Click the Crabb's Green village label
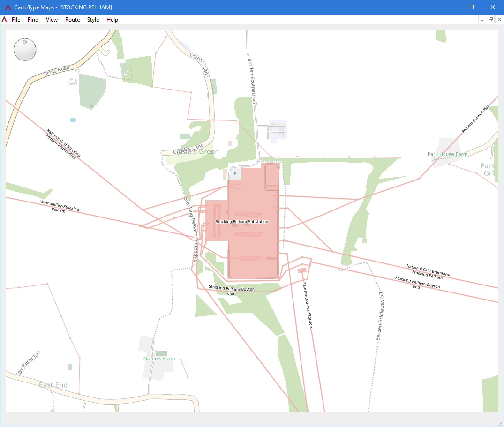This screenshot has width=504, height=427. (198, 152)
